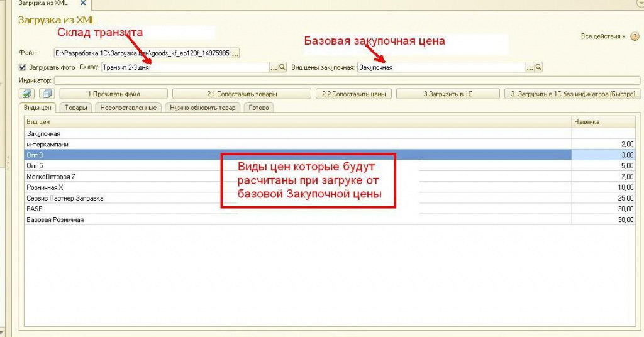The height and width of the screenshot is (337, 644).
Task: Switch to the Виды цен tab
Action: pyautogui.click(x=37, y=108)
